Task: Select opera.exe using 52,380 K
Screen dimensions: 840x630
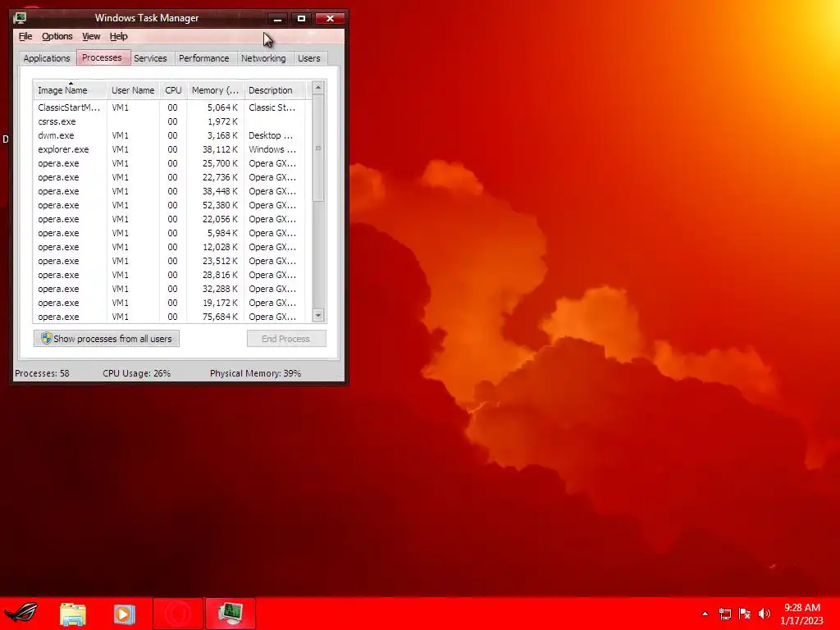Action: click(x=169, y=205)
